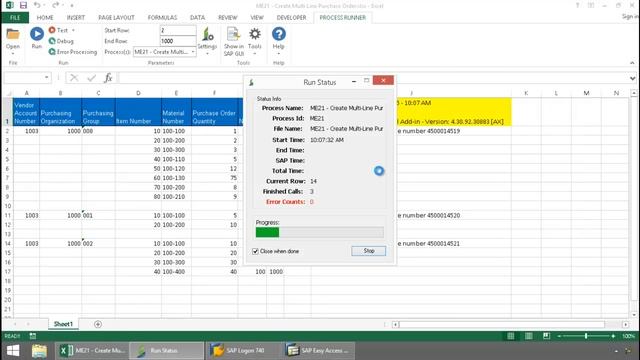Image resolution: width=640 pixels, height=360 pixels.
Task: Click the Undo arrow in title bar
Action: click(37, 5)
